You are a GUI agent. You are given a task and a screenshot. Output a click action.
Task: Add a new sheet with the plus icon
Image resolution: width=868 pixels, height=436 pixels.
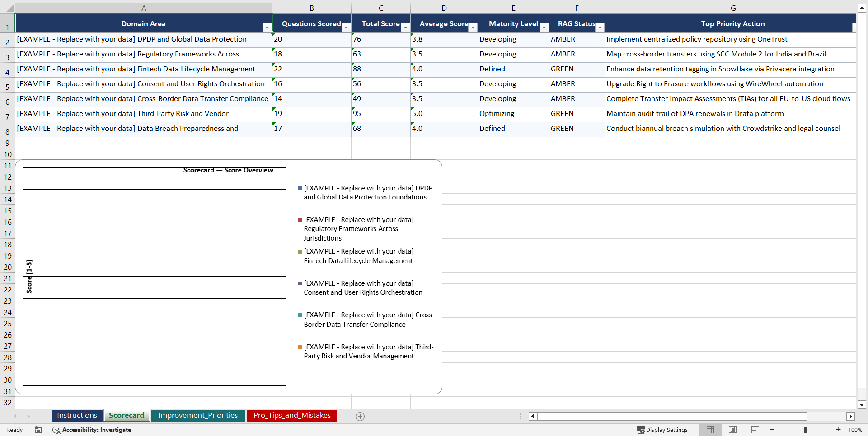point(360,416)
